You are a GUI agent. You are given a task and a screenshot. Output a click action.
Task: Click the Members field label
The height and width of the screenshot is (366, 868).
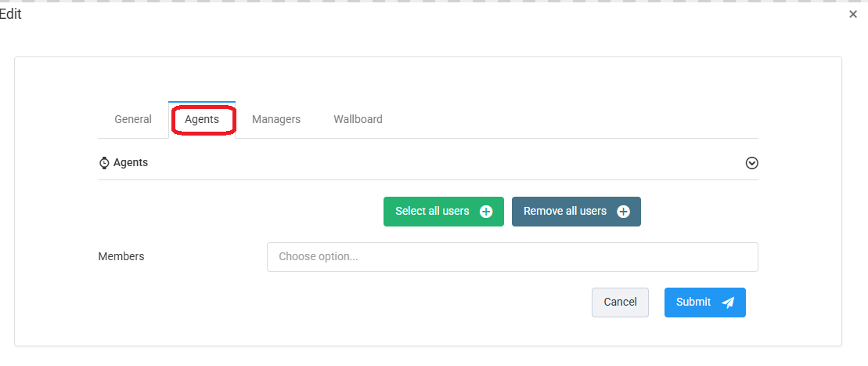click(x=121, y=256)
